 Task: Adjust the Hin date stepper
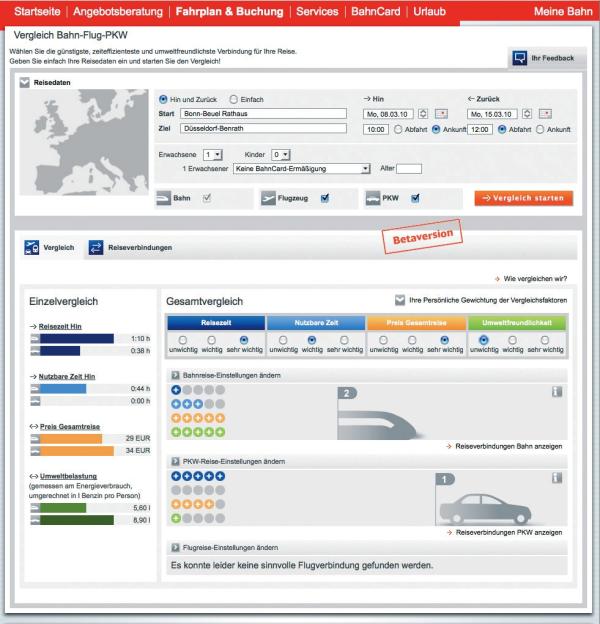point(423,114)
